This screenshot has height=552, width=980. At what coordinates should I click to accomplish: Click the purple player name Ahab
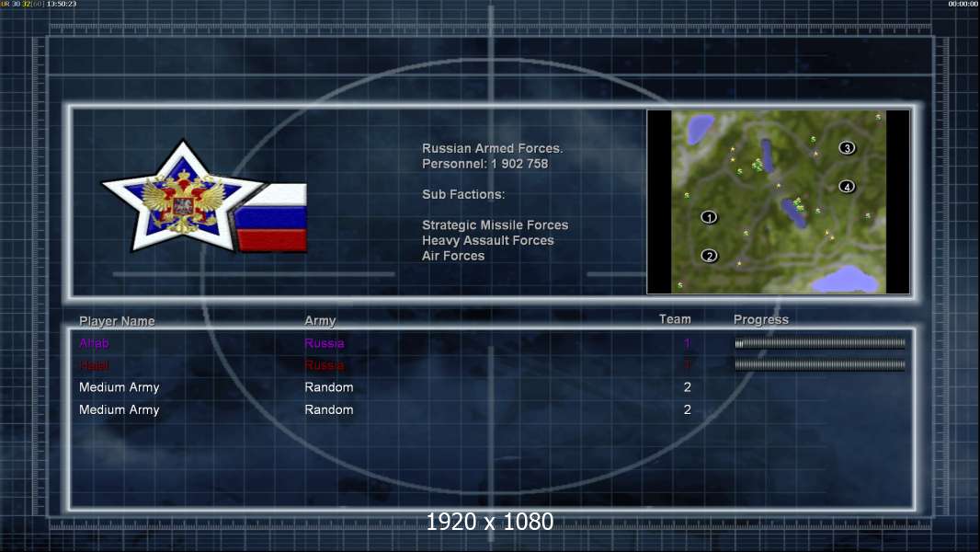pos(94,342)
